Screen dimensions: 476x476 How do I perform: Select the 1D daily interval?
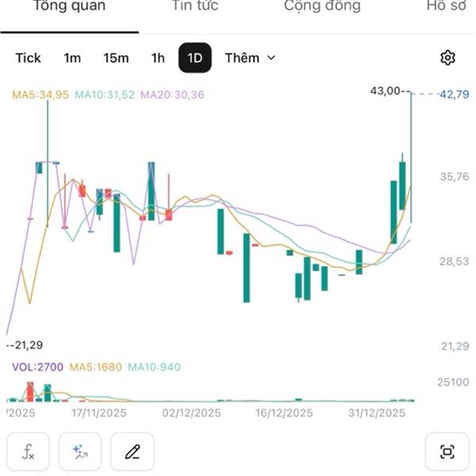coord(195,58)
